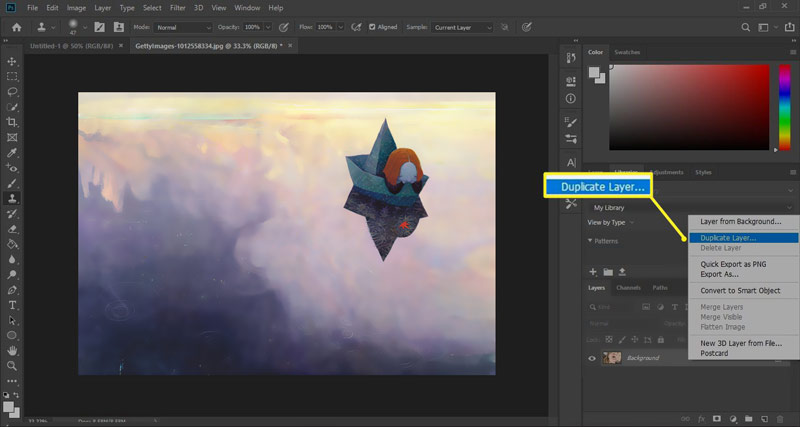The width and height of the screenshot is (800, 427).
Task: Select the Hand tool
Action: pyautogui.click(x=12, y=351)
